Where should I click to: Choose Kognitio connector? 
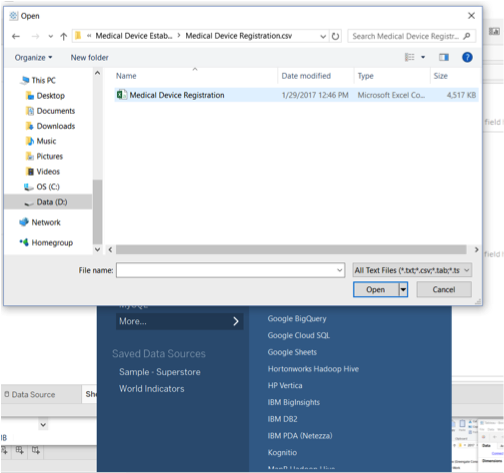pyautogui.click(x=282, y=453)
